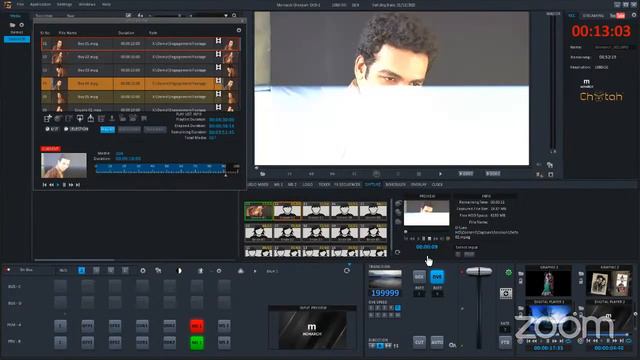Click the export-up icon below playlist
This screenshot has height=360, width=640.
click(91, 118)
